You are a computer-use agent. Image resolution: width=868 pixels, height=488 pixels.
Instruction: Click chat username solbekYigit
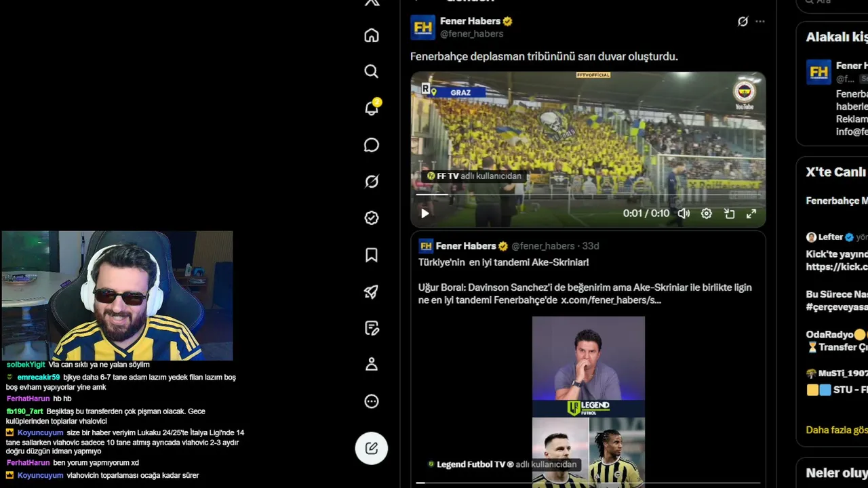pos(26,365)
